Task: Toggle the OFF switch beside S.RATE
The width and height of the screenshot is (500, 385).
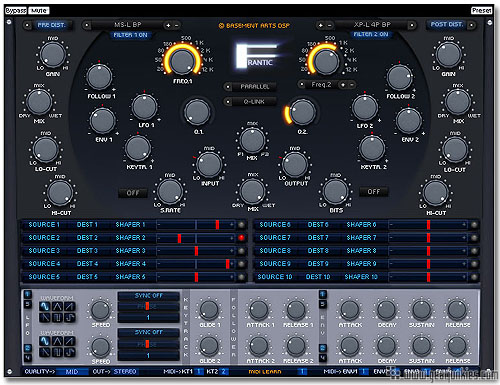Action: pyautogui.click(x=133, y=193)
